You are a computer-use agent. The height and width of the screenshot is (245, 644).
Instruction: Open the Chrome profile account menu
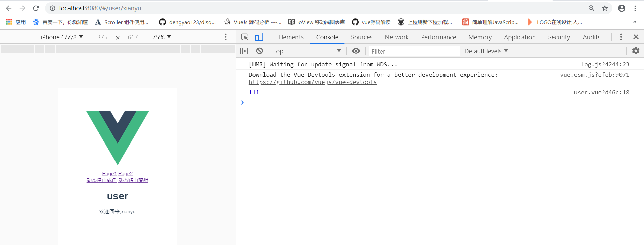click(x=622, y=8)
